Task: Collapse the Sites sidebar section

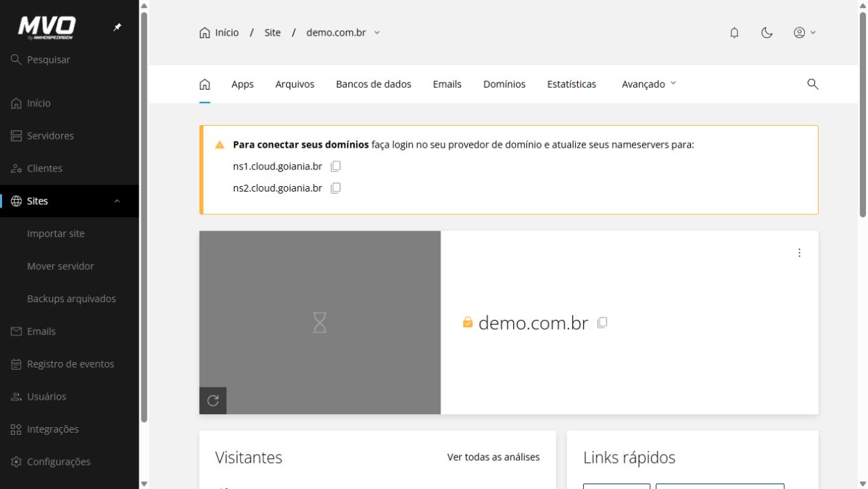Action: (117, 201)
